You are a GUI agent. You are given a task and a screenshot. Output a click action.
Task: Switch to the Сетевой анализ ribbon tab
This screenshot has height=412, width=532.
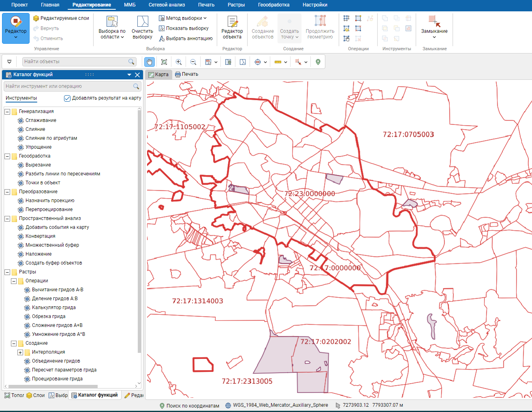coord(167,5)
